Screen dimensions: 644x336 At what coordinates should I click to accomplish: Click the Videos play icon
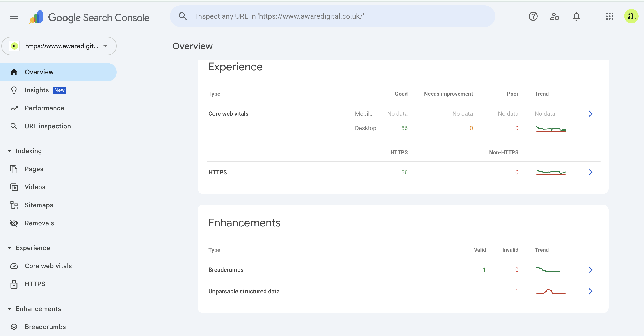coord(14,187)
